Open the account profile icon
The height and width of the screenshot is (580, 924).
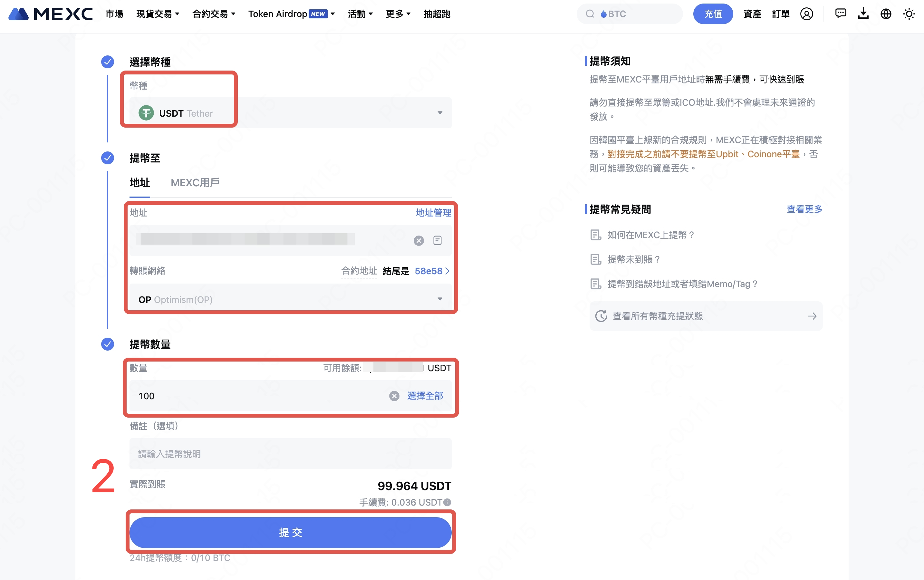point(807,14)
